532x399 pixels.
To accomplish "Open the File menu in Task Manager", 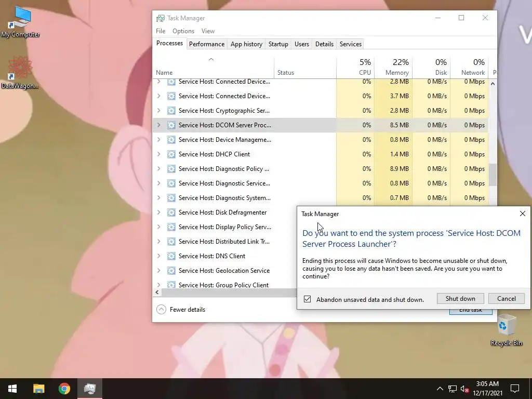I will [x=161, y=31].
